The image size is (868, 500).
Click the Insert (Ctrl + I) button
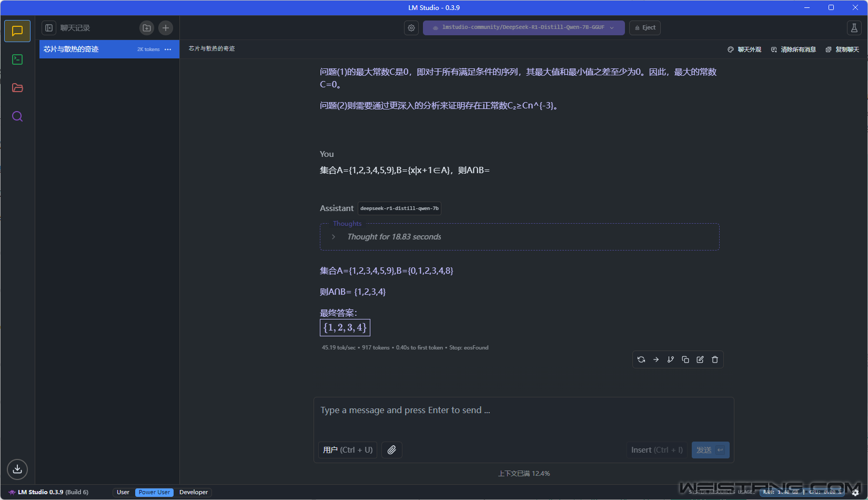pyautogui.click(x=657, y=450)
